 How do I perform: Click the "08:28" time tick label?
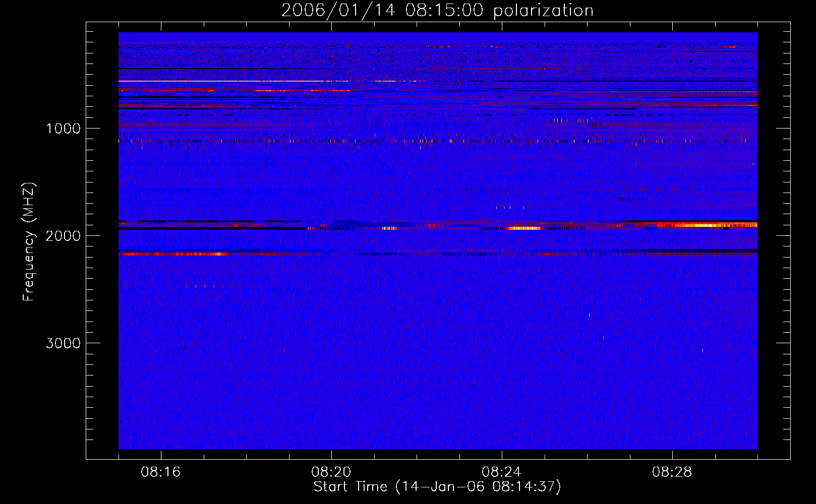(672, 472)
